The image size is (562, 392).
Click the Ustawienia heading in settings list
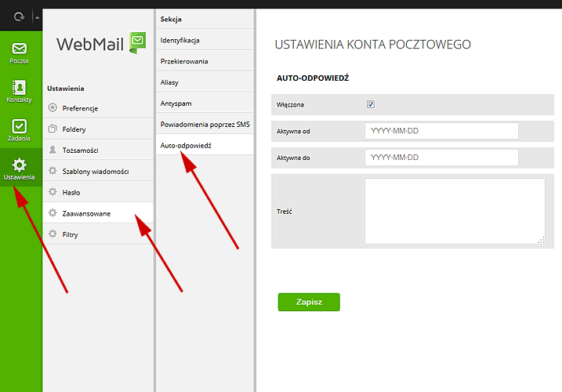click(66, 89)
